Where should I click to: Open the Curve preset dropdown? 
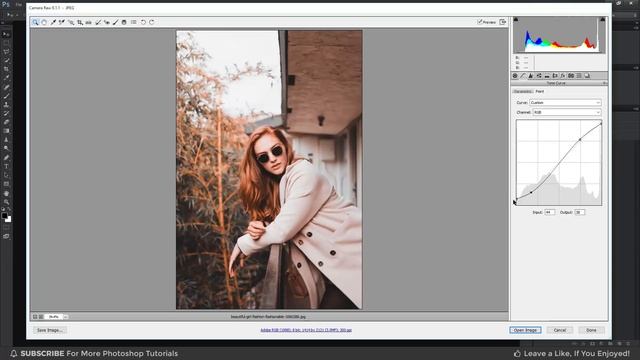coord(565,102)
